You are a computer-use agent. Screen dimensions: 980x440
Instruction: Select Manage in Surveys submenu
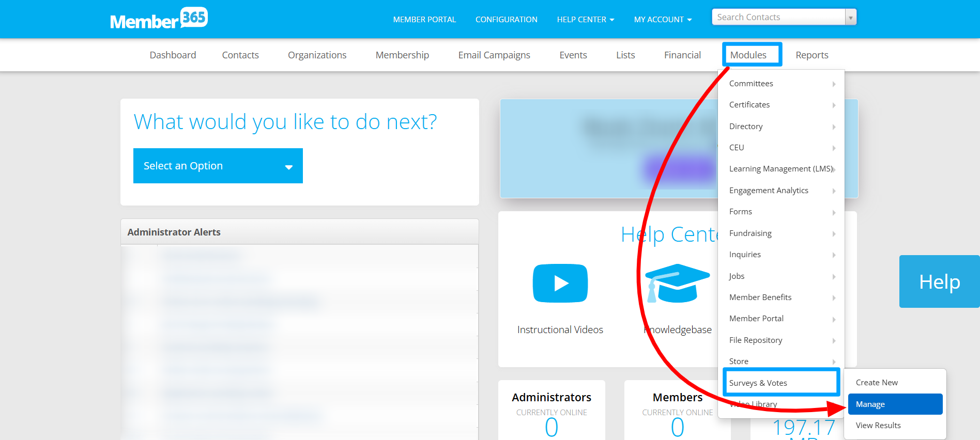895,404
